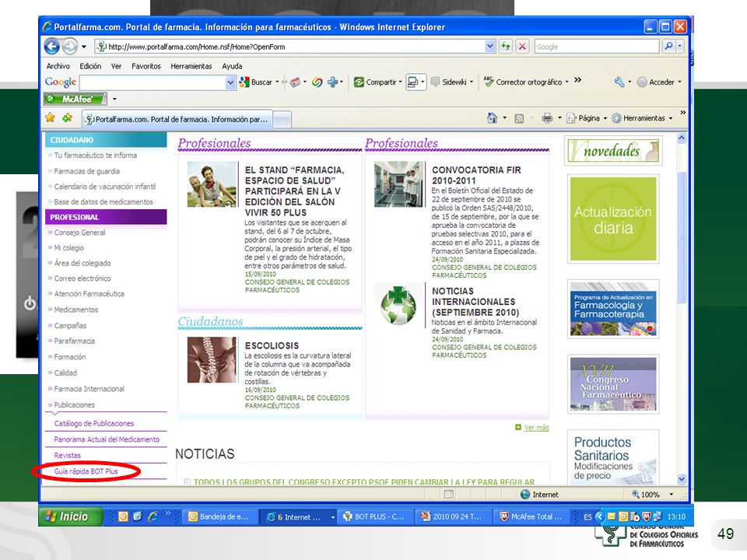This screenshot has width=747, height=560.
Task: Switch to Bandeja de entrada taskbar window
Action: click(220, 516)
